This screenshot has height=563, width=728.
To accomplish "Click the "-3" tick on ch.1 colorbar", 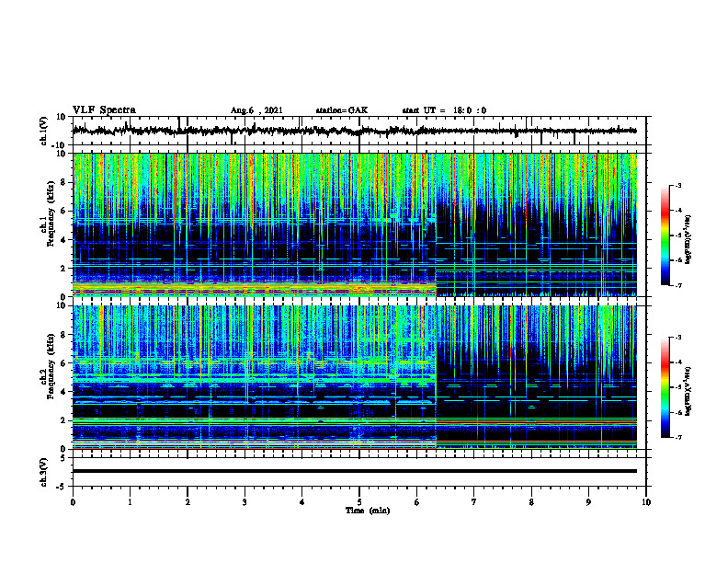I will (x=677, y=185).
